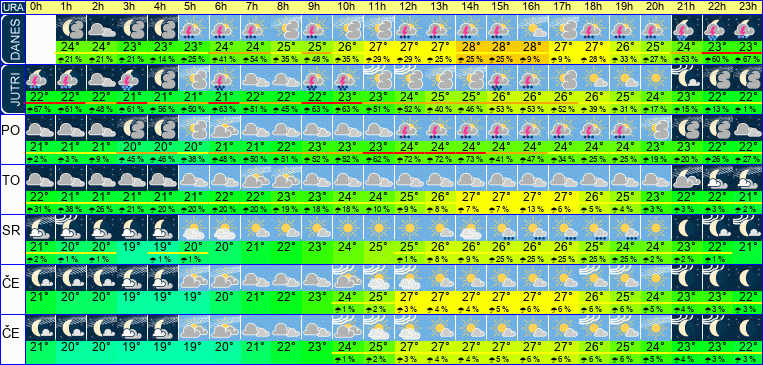The image size is (763, 365).
Task: Open the DANES forecast row label
Action: tap(12, 39)
